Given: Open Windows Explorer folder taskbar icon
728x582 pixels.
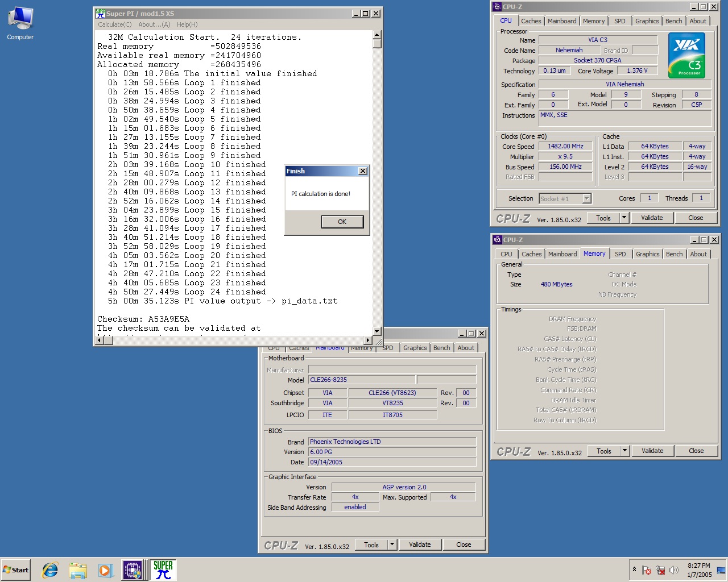Looking at the screenshot, I should point(77,570).
